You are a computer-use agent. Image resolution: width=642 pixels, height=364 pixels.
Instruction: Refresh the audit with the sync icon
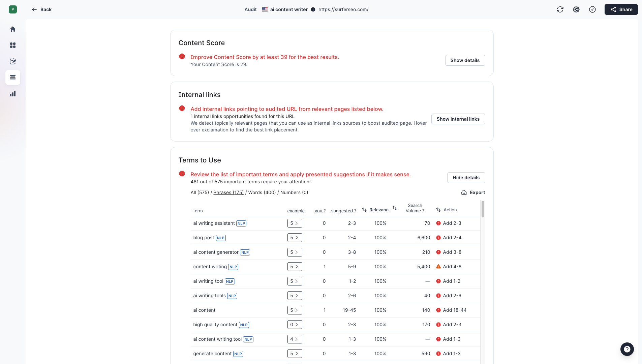click(x=560, y=9)
